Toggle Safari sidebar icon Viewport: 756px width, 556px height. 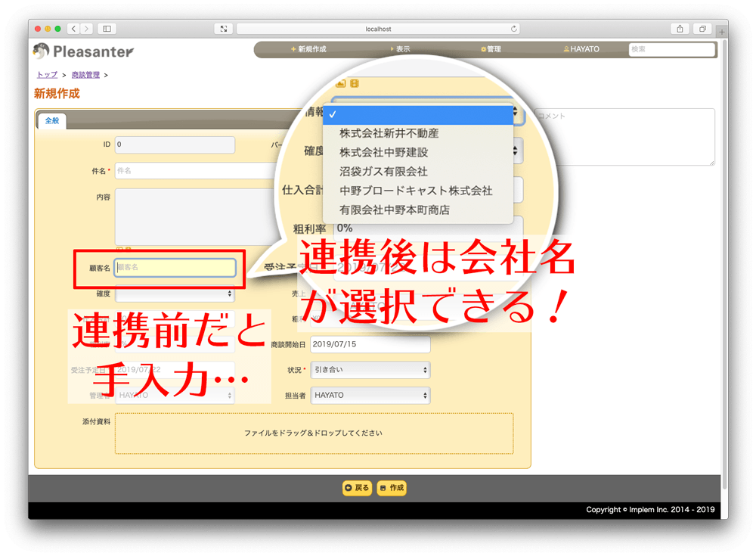(107, 29)
